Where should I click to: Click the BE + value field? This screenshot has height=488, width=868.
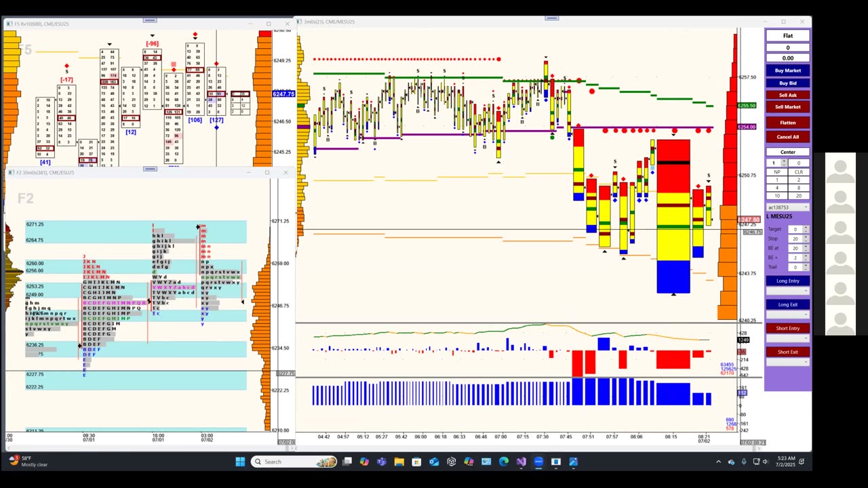(795, 258)
